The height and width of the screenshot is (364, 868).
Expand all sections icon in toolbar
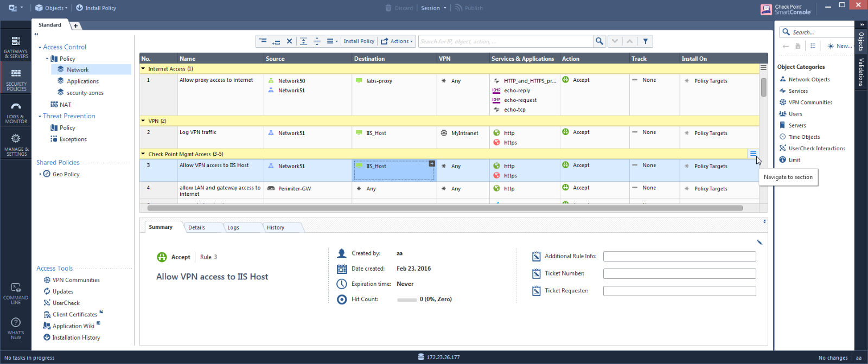pos(304,41)
